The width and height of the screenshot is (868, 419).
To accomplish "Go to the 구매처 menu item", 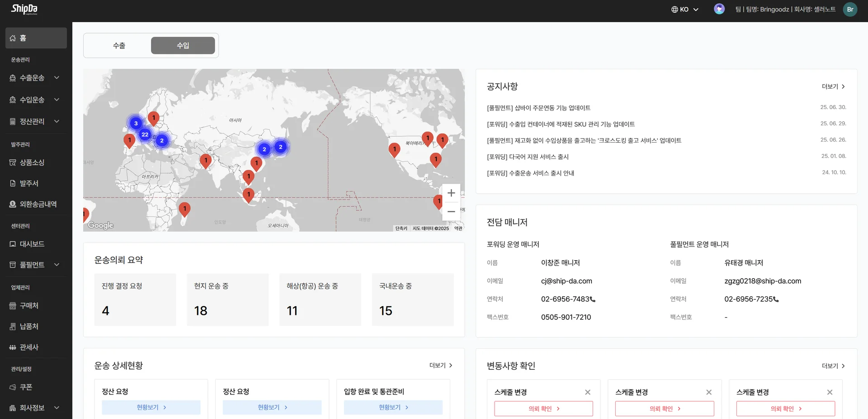I will (x=29, y=305).
